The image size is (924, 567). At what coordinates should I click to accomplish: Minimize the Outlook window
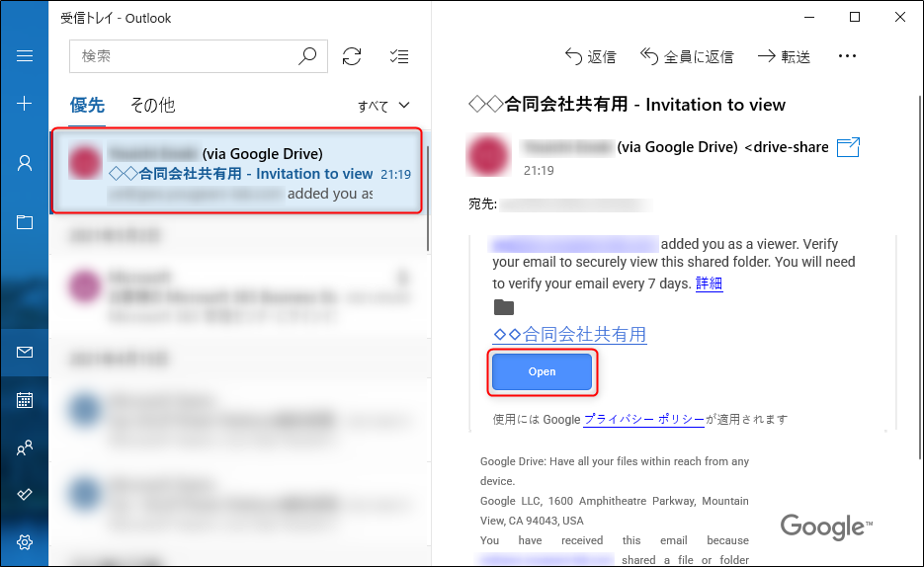(809, 17)
